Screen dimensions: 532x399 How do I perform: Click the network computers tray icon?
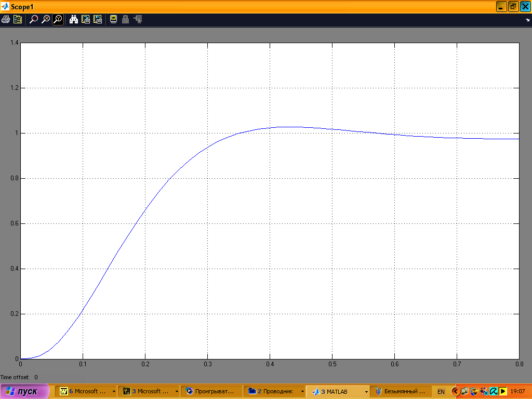pyautogui.click(x=464, y=392)
